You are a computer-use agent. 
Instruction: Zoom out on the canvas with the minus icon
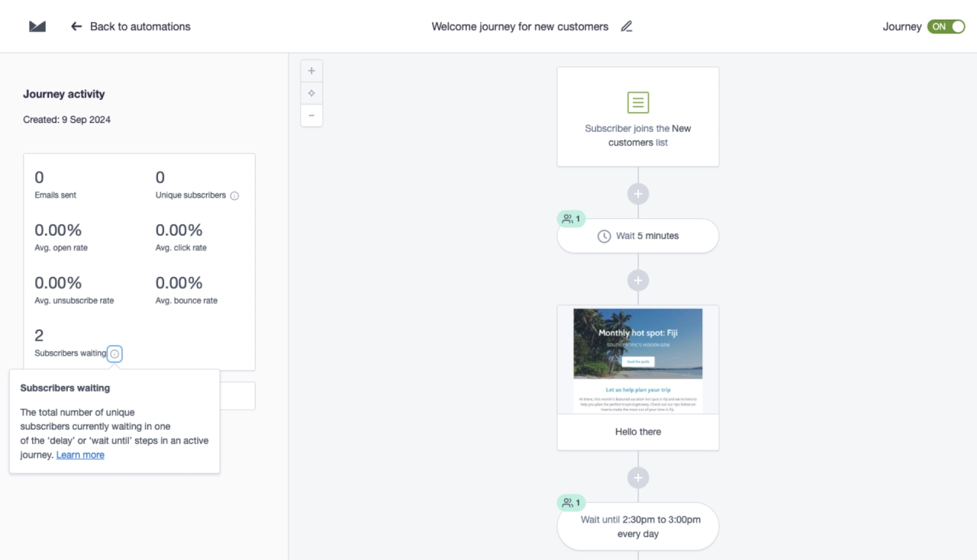[311, 115]
